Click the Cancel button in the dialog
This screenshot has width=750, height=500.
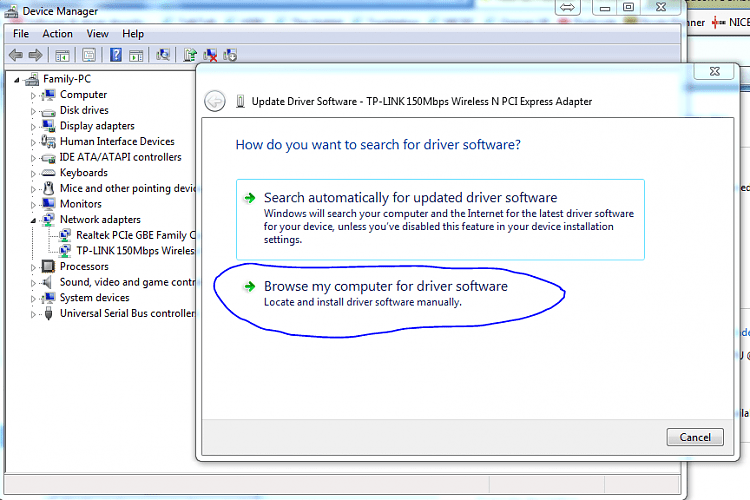(x=695, y=437)
